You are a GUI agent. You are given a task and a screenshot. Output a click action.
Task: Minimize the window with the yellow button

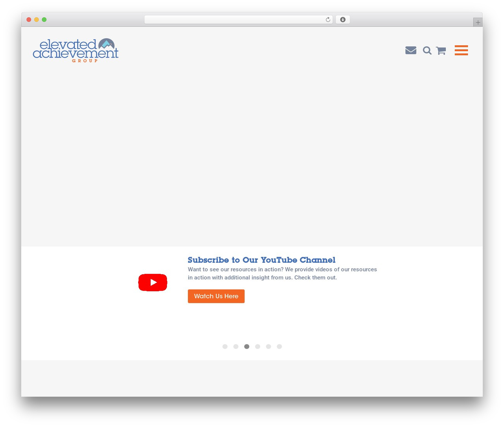click(37, 20)
